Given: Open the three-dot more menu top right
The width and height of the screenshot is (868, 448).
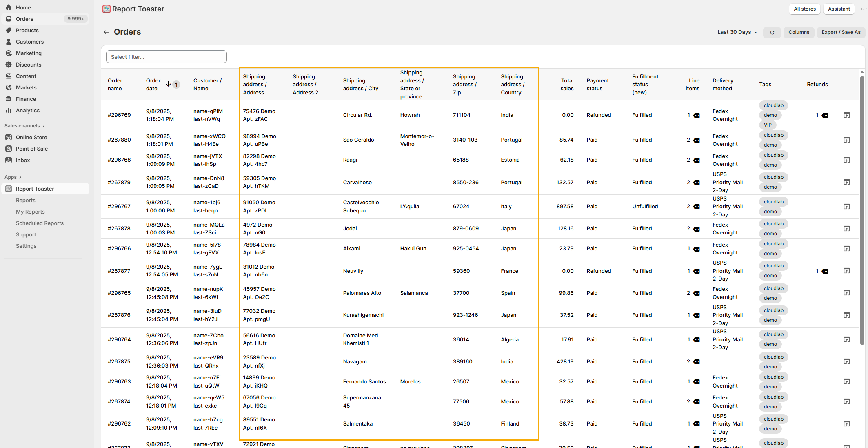Looking at the screenshot, I should coord(864,9).
